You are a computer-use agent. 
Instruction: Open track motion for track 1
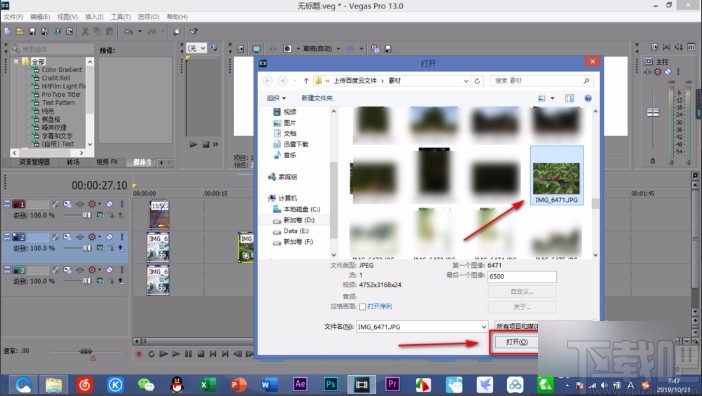tap(67, 204)
